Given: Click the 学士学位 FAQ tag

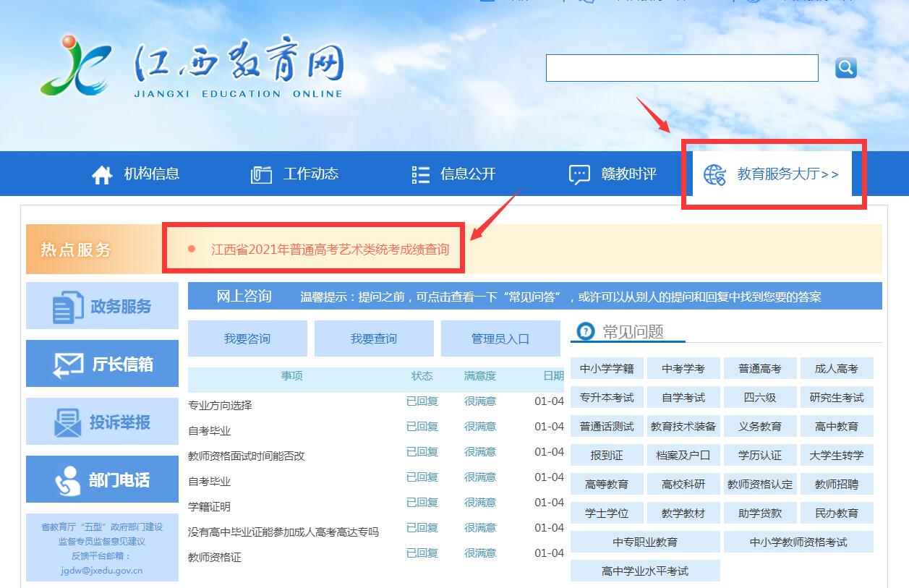Looking at the screenshot, I should tap(607, 513).
